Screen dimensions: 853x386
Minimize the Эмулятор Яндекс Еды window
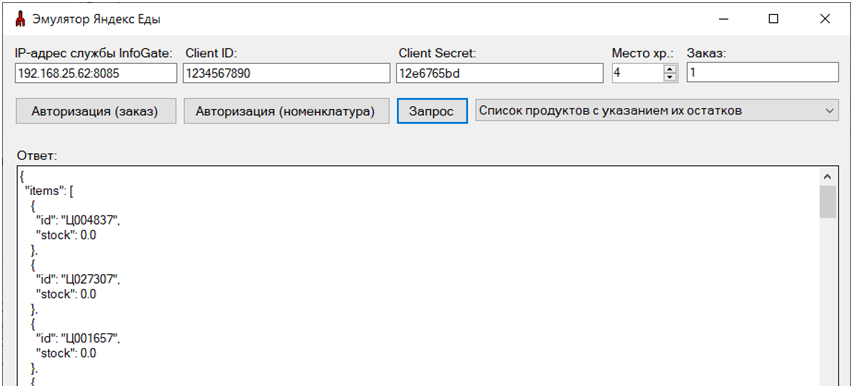pyautogui.click(x=724, y=19)
